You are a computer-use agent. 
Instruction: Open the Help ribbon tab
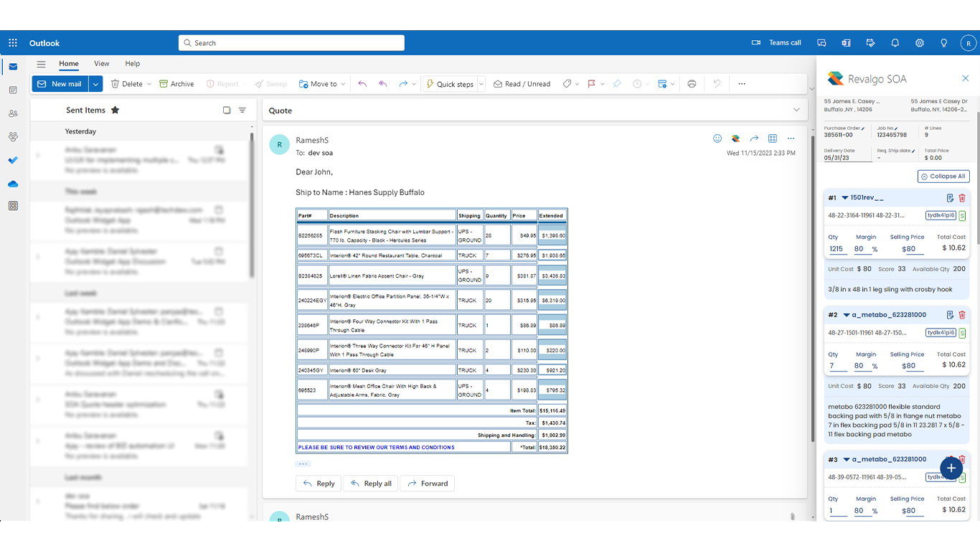pos(133,64)
